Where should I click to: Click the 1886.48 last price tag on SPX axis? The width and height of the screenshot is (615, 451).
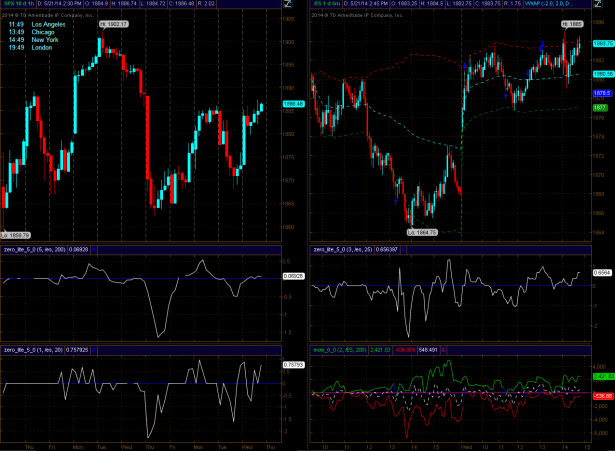293,103
